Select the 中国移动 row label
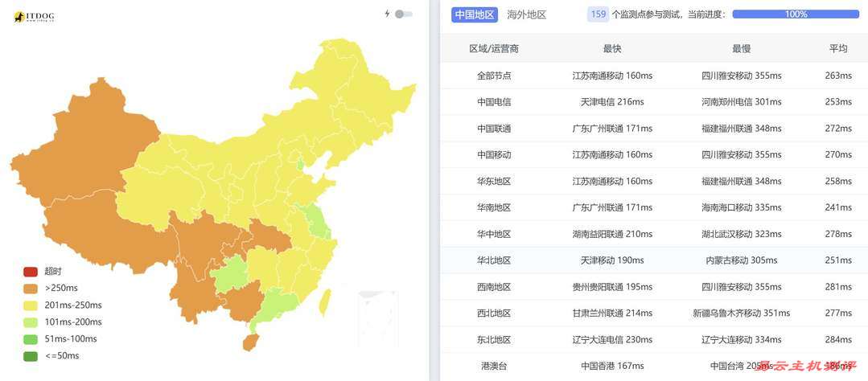 click(x=494, y=155)
